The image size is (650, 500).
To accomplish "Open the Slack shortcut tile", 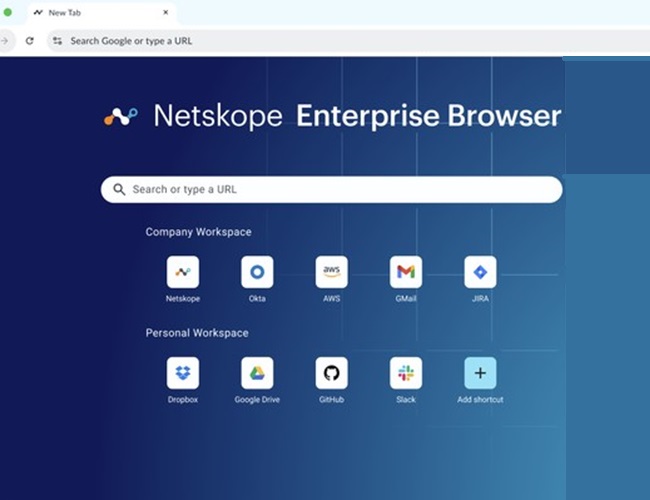I will pos(406,373).
